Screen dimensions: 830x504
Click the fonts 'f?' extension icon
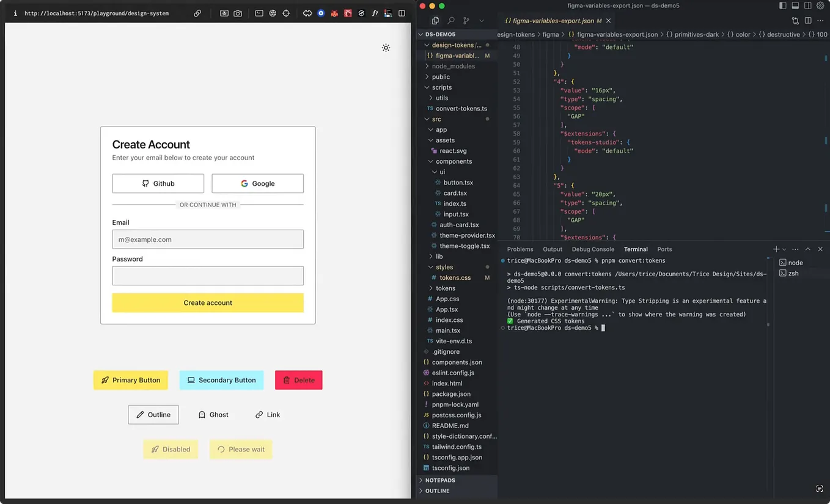(x=375, y=13)
